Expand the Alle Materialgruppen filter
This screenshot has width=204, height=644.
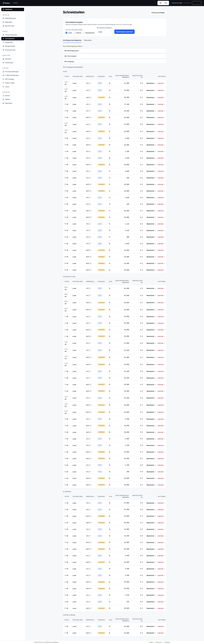pyautogui.click(x=115, y=51)
